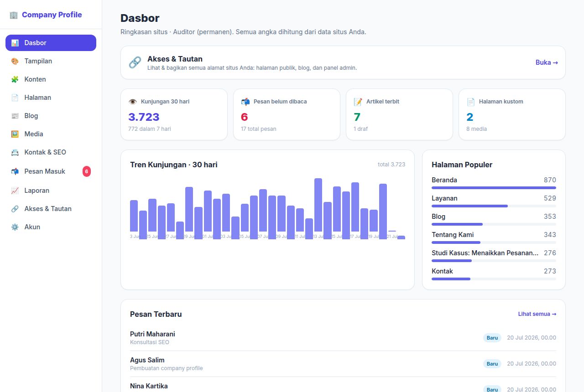This screenshot has width=584, height=392.
Task: Click the Company Profile title link
Action: click(x=52, y=15)
